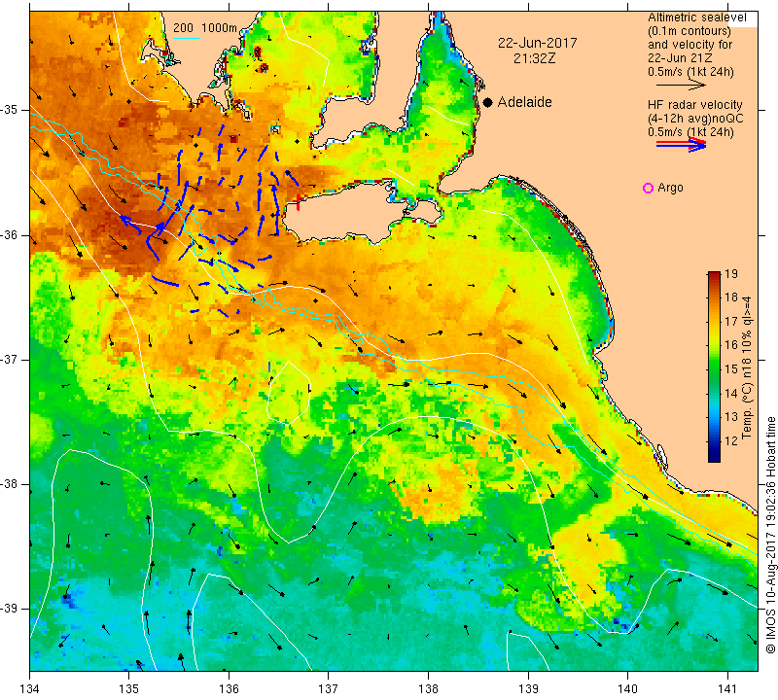Click longitude tick label 134
Viewport: 778px width, 700px height.
(30, 689)
